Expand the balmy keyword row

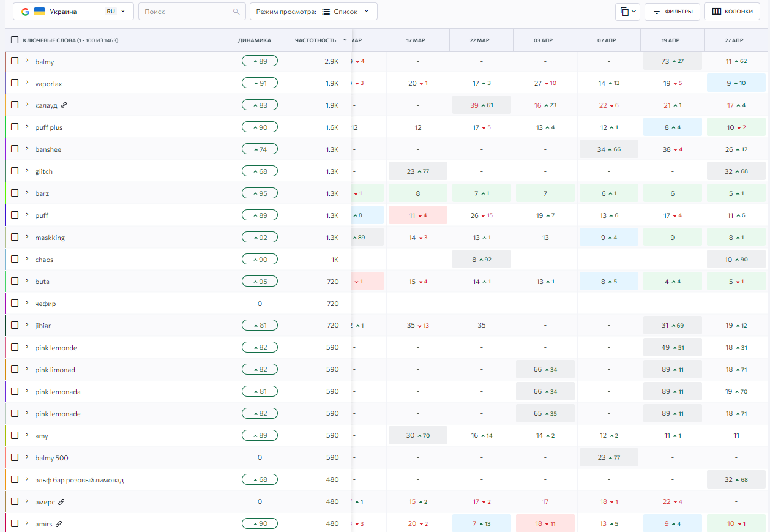[27, 61]
